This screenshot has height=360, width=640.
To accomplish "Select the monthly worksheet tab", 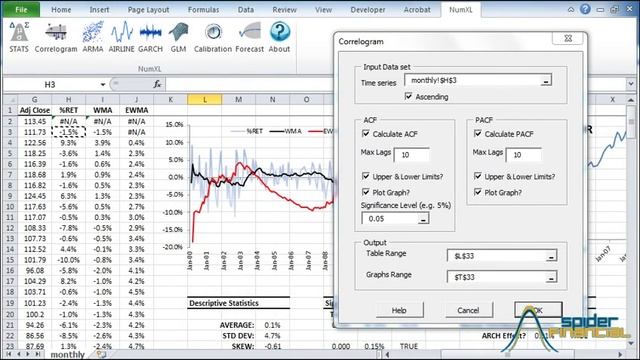I will point(67,355).
